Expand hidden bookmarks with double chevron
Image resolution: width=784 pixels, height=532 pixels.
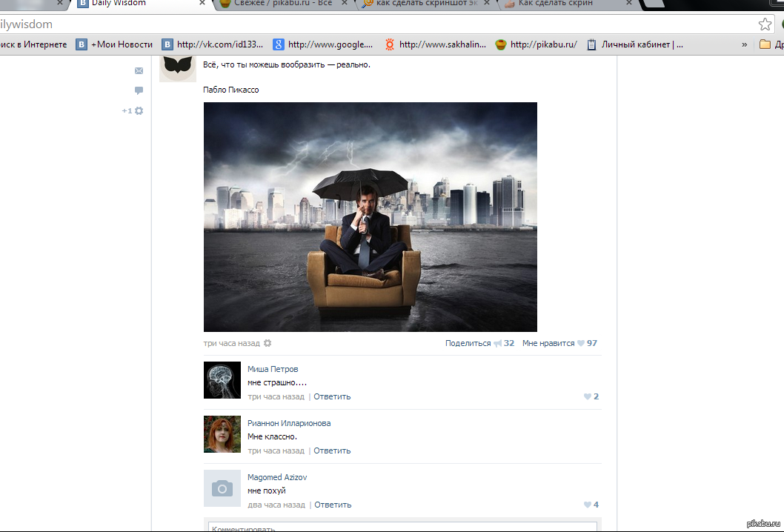click(745, 44)
